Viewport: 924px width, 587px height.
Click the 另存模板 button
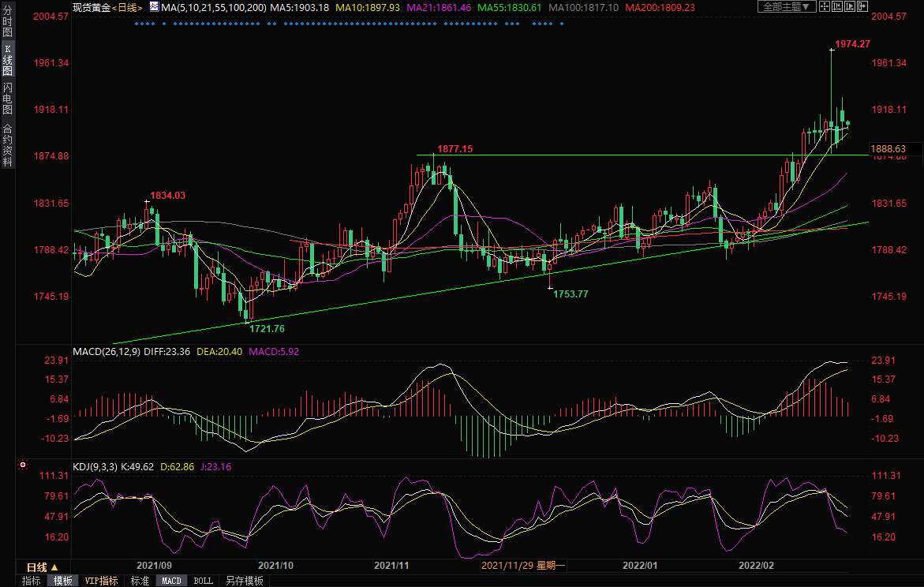click(245, 581)
